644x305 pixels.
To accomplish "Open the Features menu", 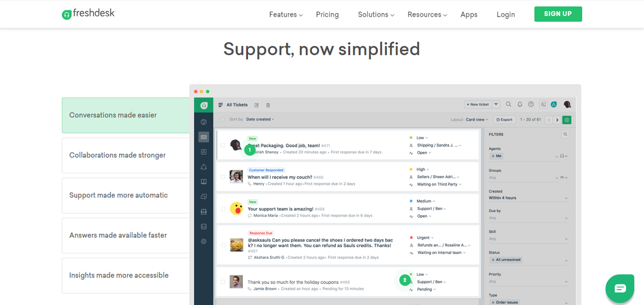I will (x=286, y=15).
